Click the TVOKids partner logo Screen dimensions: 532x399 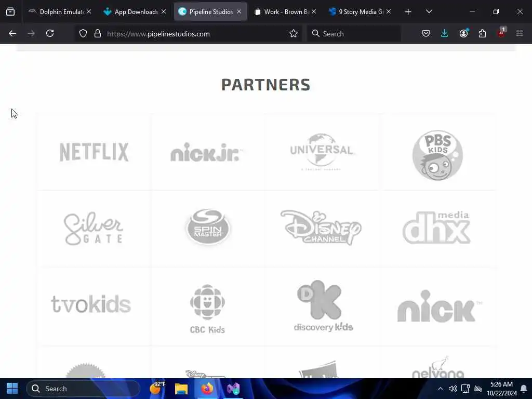pos(91,303)
